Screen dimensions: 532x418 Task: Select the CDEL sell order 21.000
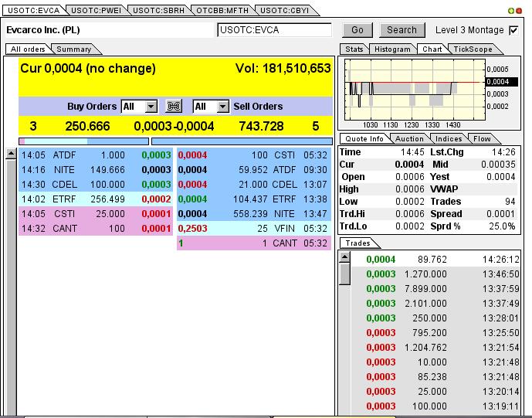point(254,185)
